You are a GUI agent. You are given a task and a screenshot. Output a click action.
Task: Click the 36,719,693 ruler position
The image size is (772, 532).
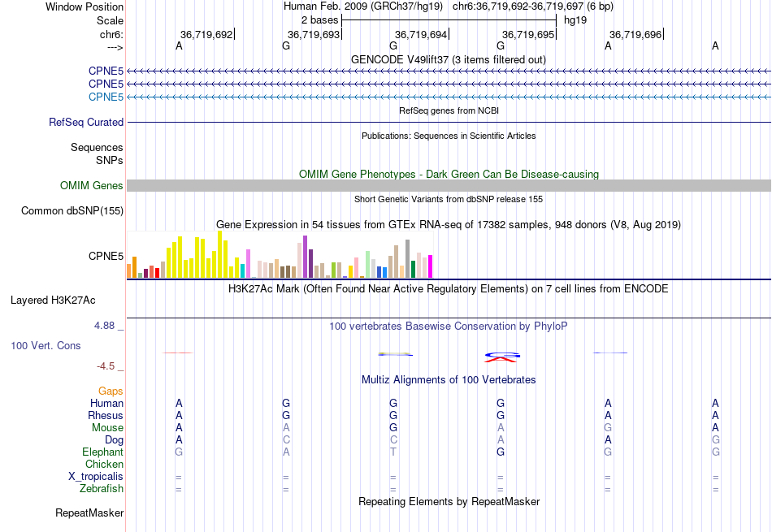[x=314, y=34]
